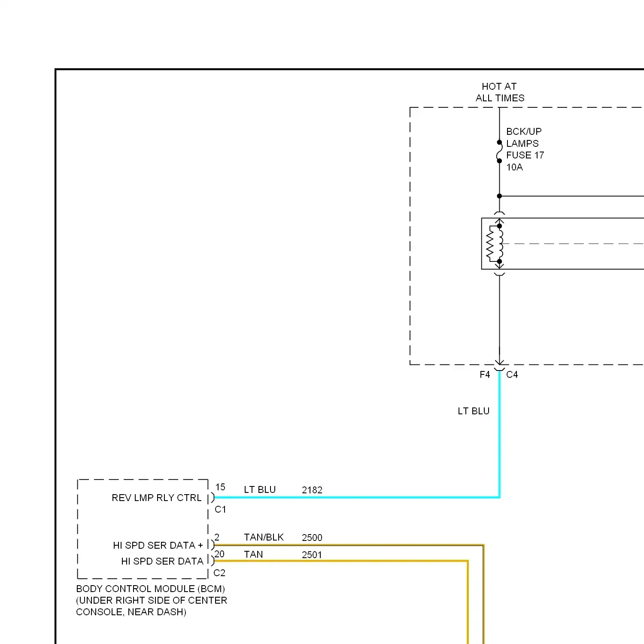Viewport: 644px width, 644px height.
Task: Select the BCK/UP LAMPS FUSE 17 label
Action: (x=525, y=143)
